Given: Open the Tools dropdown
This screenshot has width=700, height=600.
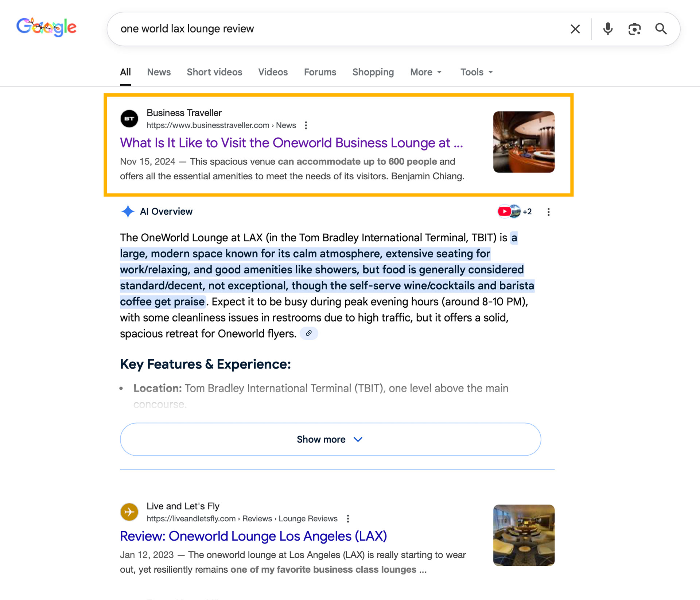Looking at the screenshot, I should pos(476,72).
